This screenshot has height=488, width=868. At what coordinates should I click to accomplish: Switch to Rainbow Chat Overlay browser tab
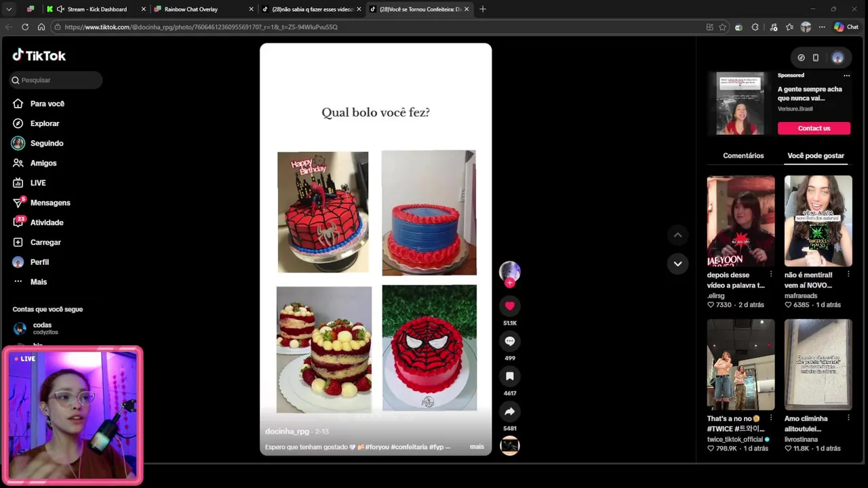click(x=203, y=9)
